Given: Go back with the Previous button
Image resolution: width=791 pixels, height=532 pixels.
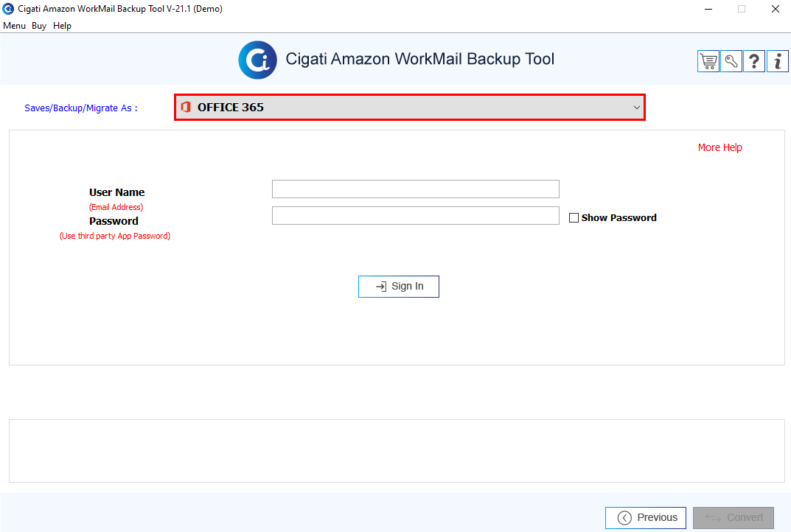Looking at the screenshot, I should [x=646, y=518].
